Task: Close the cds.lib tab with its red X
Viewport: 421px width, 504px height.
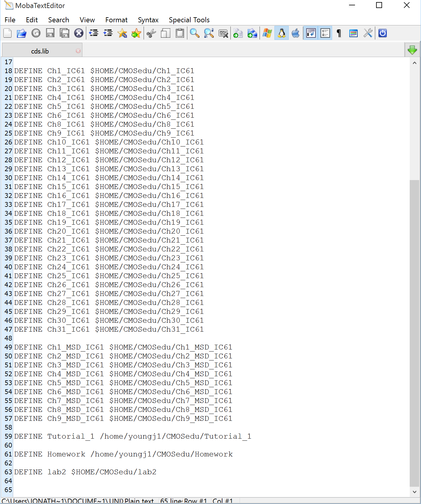Action: click(x=78, y=51)
